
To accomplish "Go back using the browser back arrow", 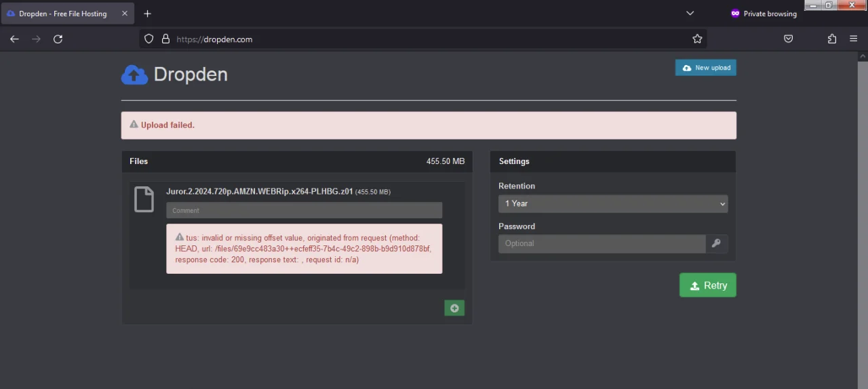I will point(14,39).
